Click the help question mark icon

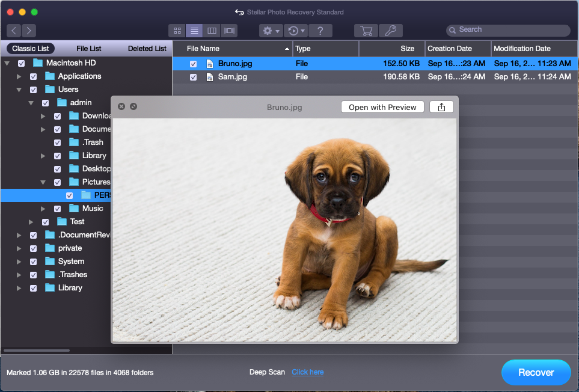[320, 31]
